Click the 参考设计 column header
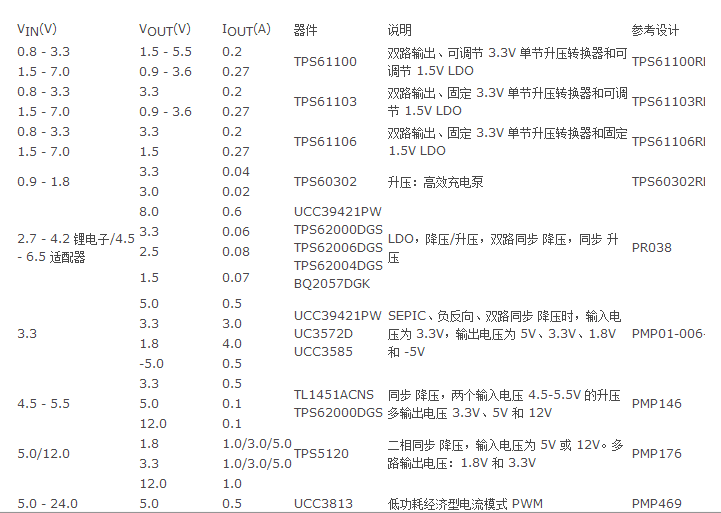Viewport: 721px width, 513px height. [x=655, y=30]
